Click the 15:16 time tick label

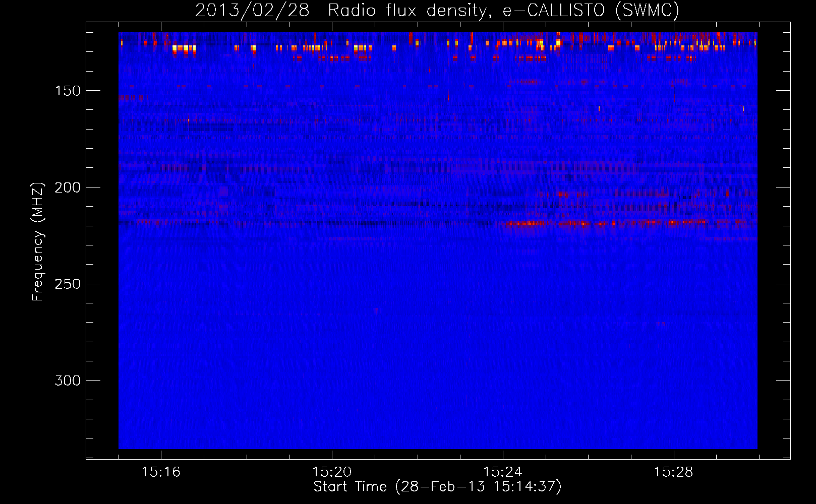coord(161,472)
